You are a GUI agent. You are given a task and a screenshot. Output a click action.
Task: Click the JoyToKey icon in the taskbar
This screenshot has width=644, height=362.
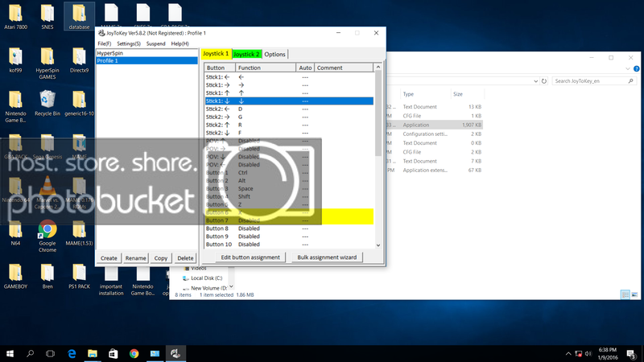coord(175,353)
